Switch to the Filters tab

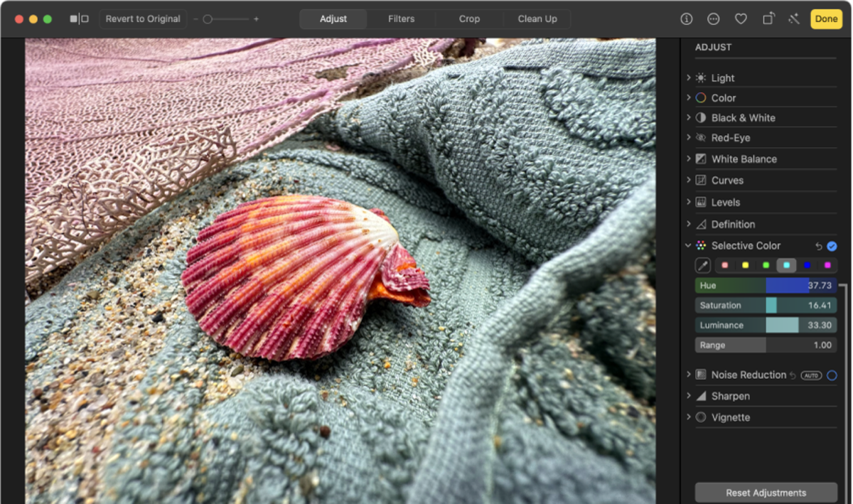[x=401, y=19]
